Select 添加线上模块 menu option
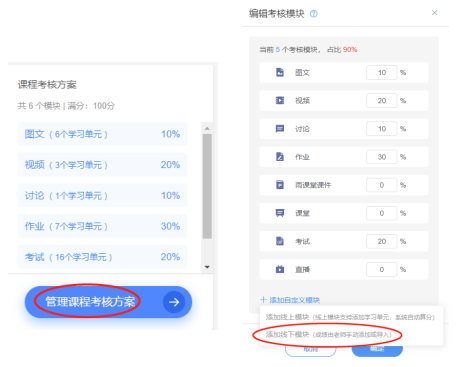 tap(350, 317)
